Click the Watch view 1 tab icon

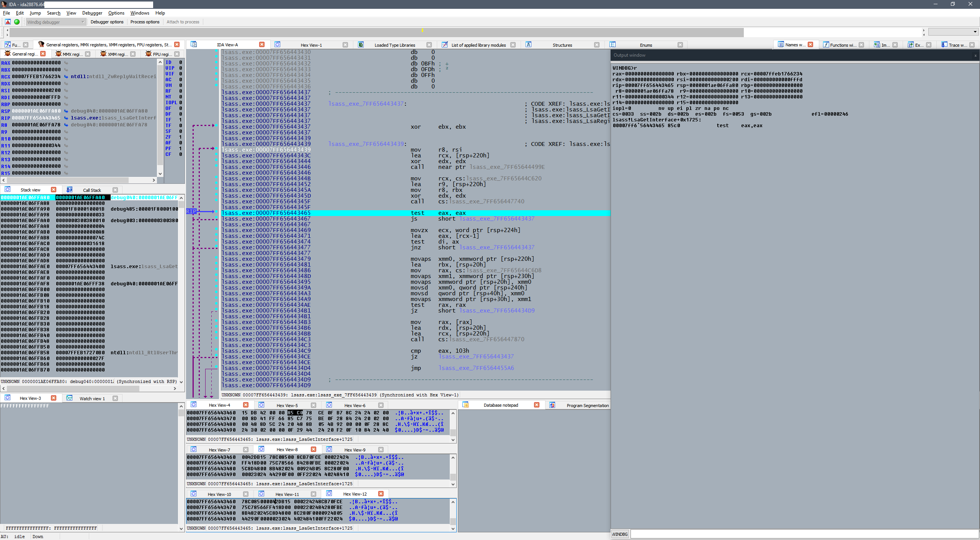click(69, 398)
